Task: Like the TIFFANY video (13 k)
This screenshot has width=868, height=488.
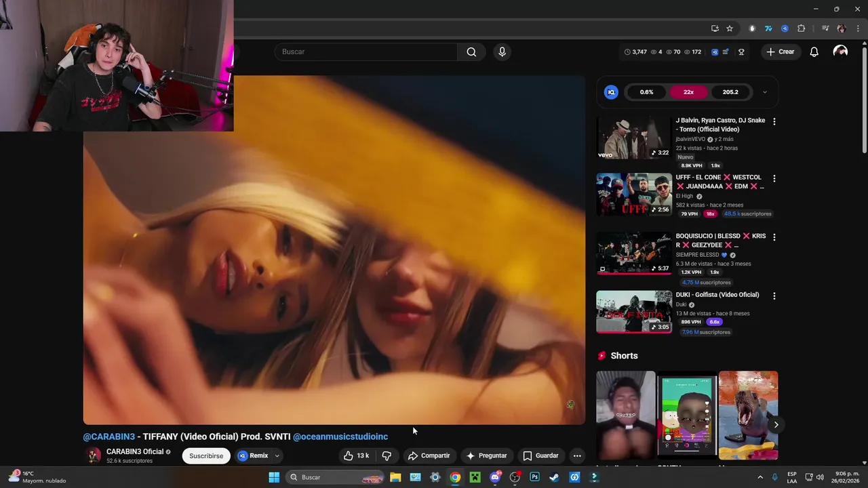Action: tap(357, 455)
